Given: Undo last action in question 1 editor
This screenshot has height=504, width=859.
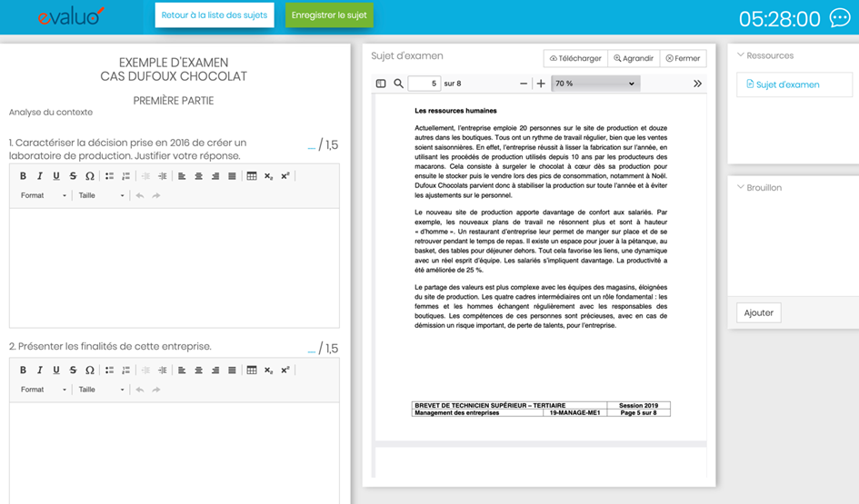Looking at the screenshot, I should point(140,195).
